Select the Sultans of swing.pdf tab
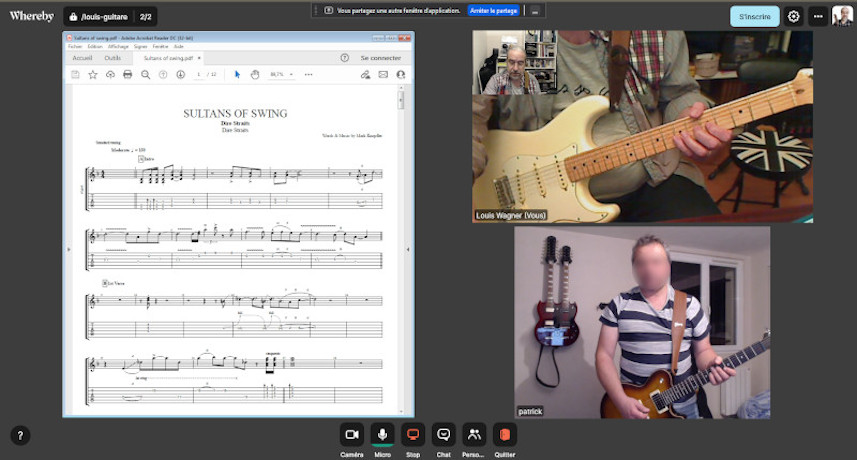The height and width of the screenshot is (460, 857). tap(168, 58)
